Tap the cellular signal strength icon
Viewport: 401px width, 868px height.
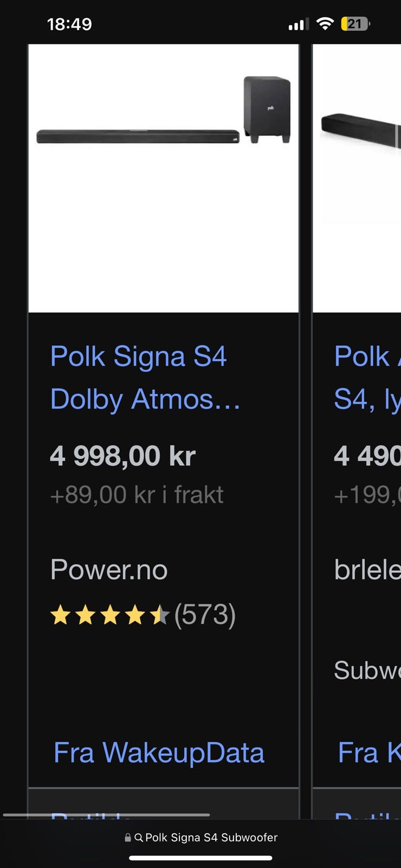coord(299,24)
